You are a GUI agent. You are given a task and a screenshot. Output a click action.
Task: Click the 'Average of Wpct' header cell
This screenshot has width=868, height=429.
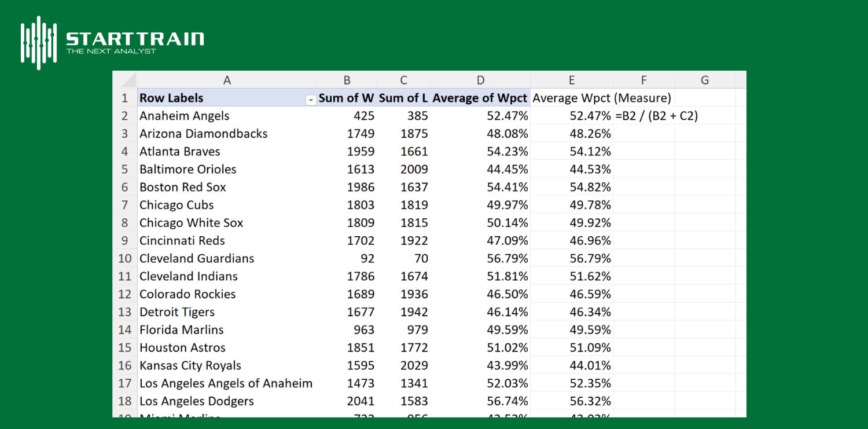tap(480, 98)
